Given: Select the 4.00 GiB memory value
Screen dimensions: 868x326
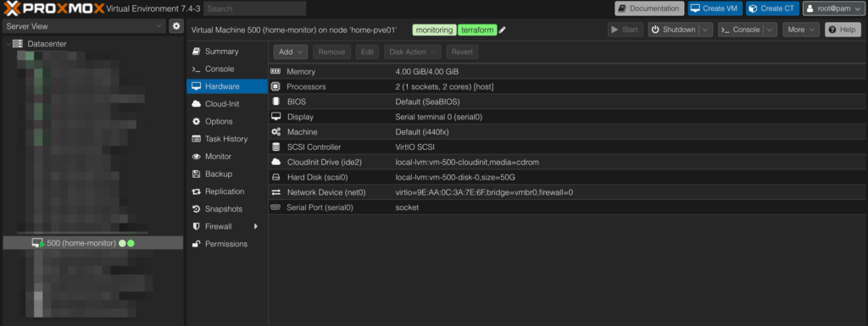Looking at the screenshot, I should coord(427,72).
